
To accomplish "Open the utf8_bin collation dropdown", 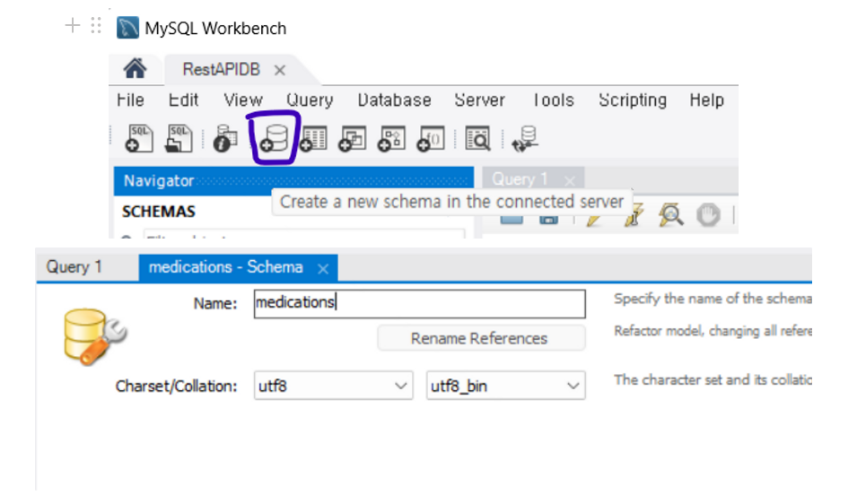I will click(x=505, y=386).
